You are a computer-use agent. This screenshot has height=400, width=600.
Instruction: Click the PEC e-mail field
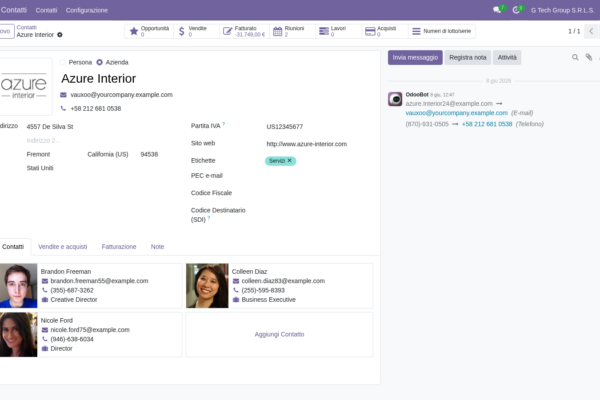319,176
